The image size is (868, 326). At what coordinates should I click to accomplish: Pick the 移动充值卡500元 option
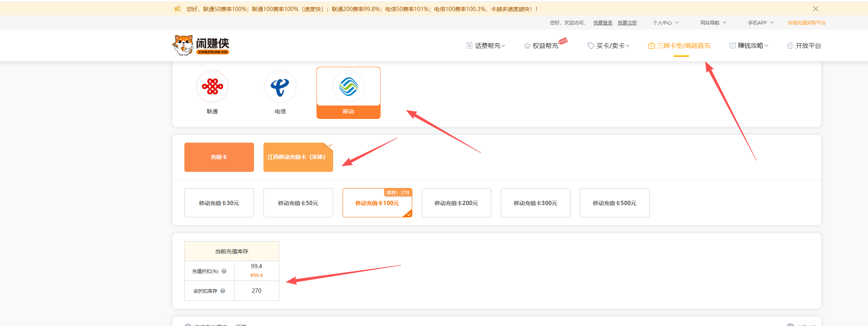click(x=615, y=203)
